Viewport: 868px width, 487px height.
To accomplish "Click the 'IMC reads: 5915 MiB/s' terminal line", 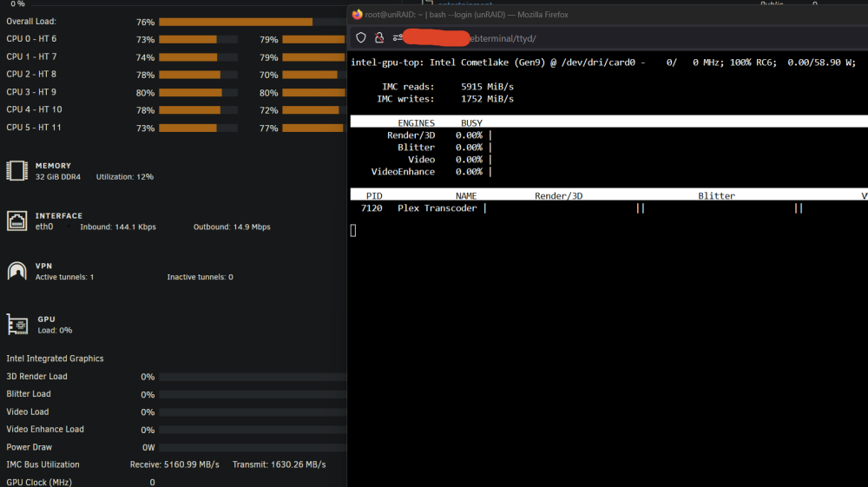I will point(447,87).
